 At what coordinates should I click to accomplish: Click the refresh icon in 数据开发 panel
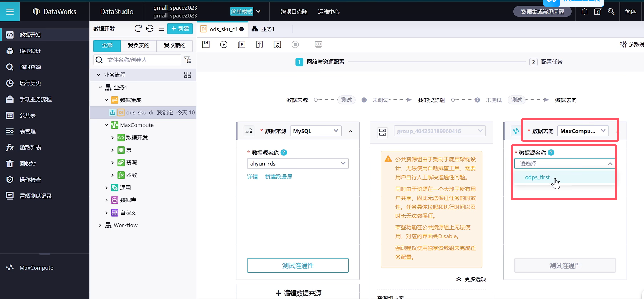point(138,29)
